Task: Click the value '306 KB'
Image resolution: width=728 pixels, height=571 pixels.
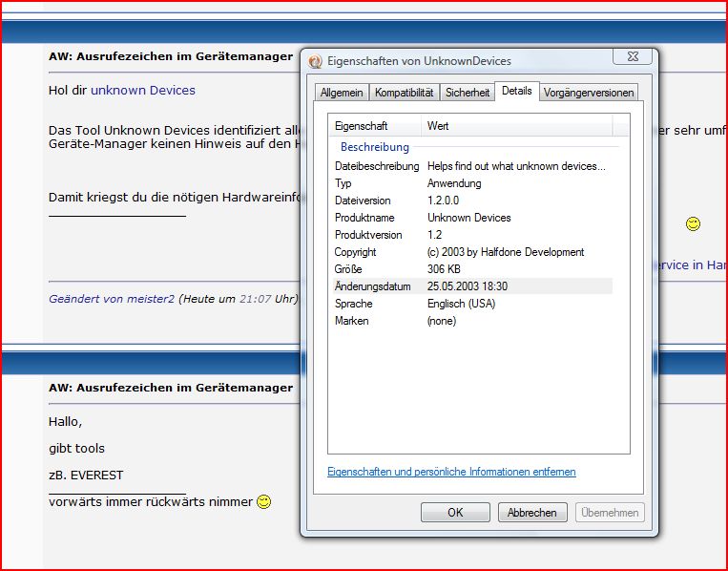Action: click(444, 269)
